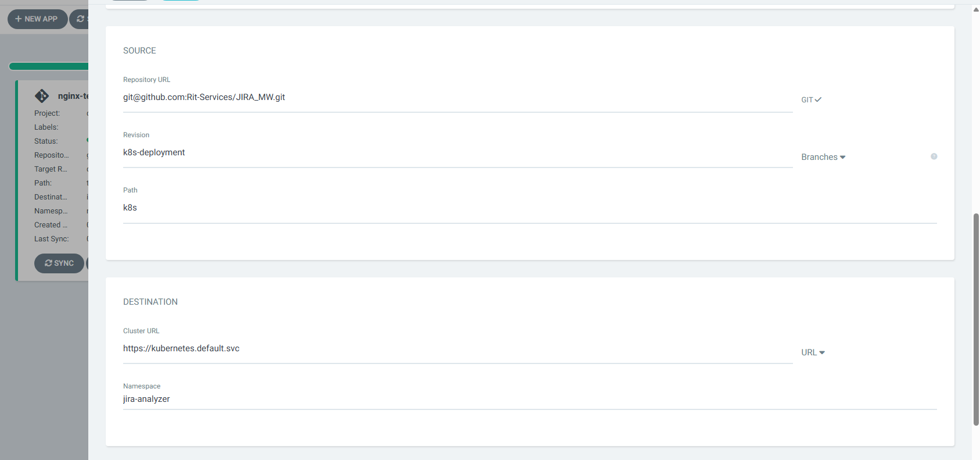The image size is (980, 460).
Task: Click the scrollbar up arrow
Action: [x=976, y=9]
